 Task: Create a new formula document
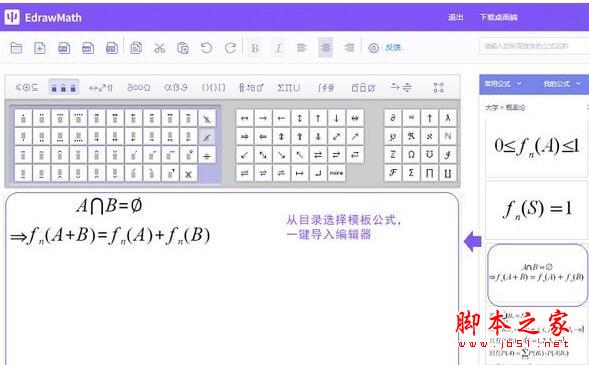40,48
